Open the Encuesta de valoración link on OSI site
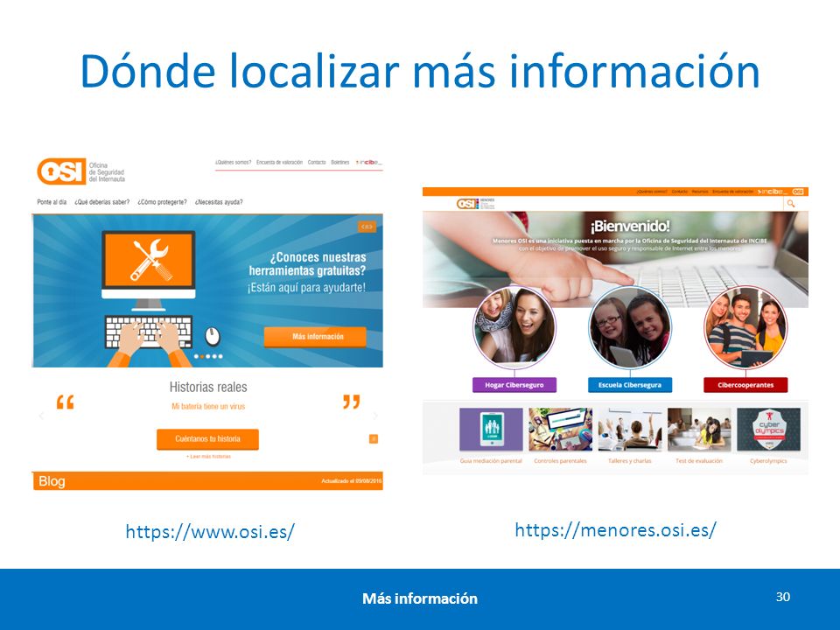The width and height of the screenshot is (840, 630). 279,163
